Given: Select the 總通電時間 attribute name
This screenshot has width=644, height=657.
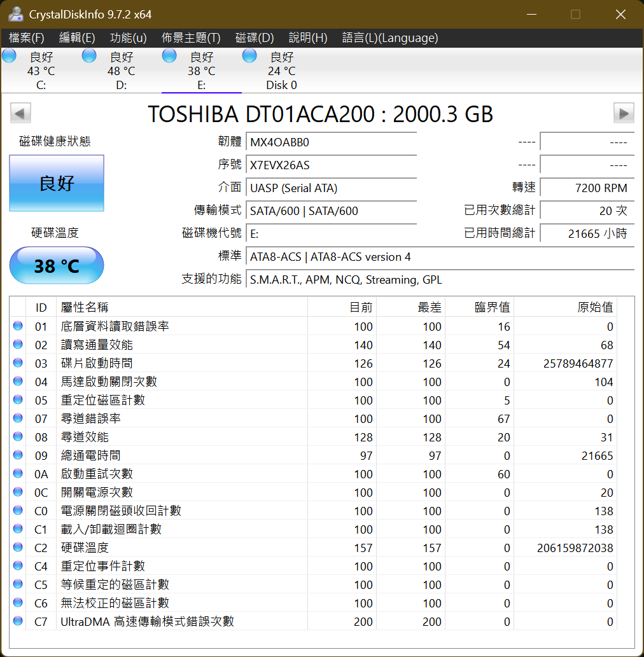Looking at the screenshot, I should tap(90, 455).
